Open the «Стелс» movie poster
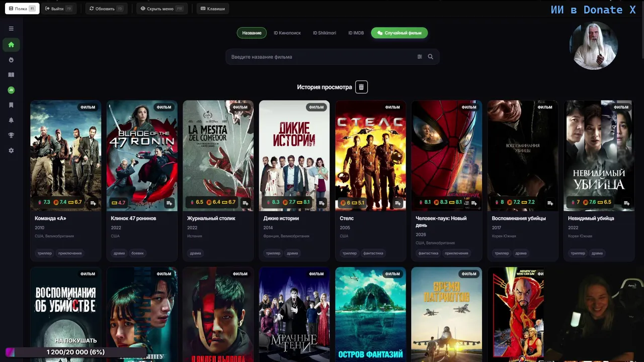 371,156
